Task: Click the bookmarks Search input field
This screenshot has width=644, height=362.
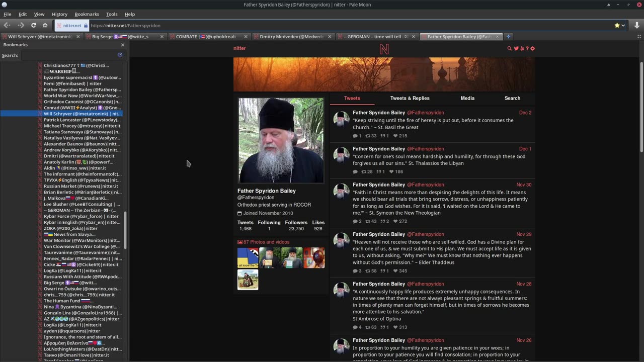Action: tap(68, 55)
